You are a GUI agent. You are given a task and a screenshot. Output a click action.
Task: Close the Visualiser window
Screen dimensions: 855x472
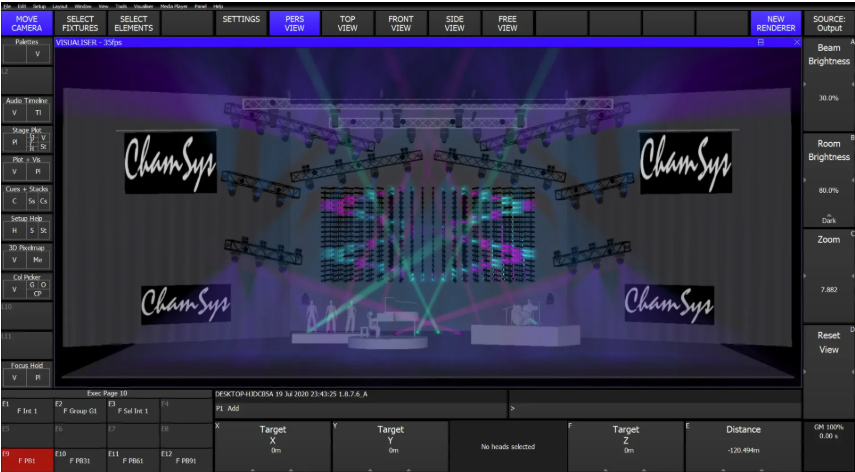click(x=797, y=42)
